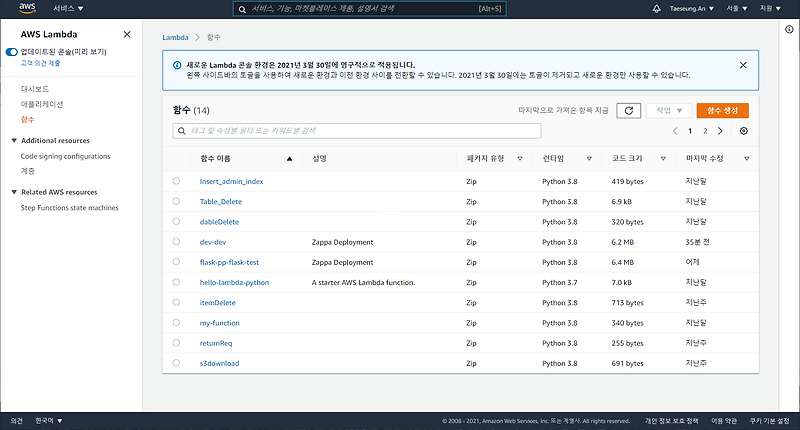This screenshot has width=800, height=430.
Task: Click the filter search magnifier icon
Action: point(182,131)
